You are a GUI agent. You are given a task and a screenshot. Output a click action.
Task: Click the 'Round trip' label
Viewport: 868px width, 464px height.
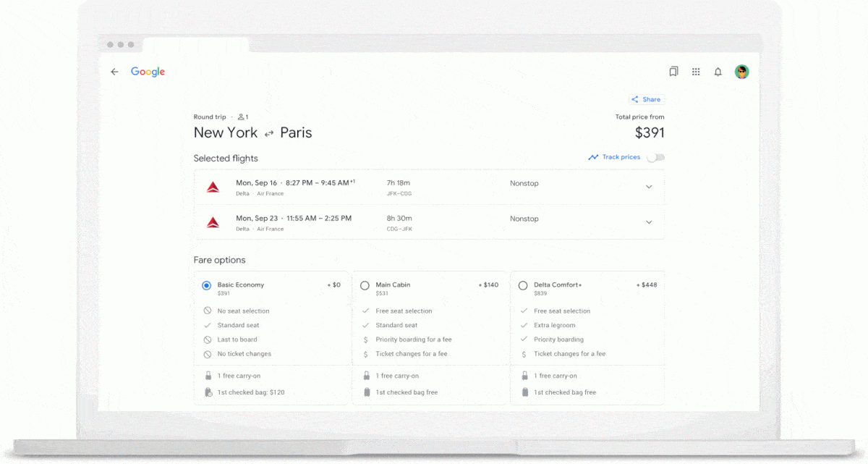(x=209, y=117)
